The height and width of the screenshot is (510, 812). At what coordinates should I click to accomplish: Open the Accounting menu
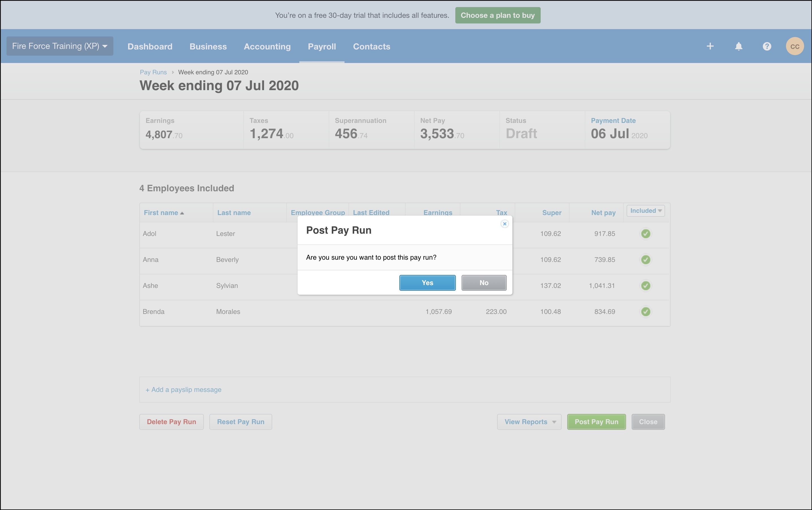[x=267, y=47]
